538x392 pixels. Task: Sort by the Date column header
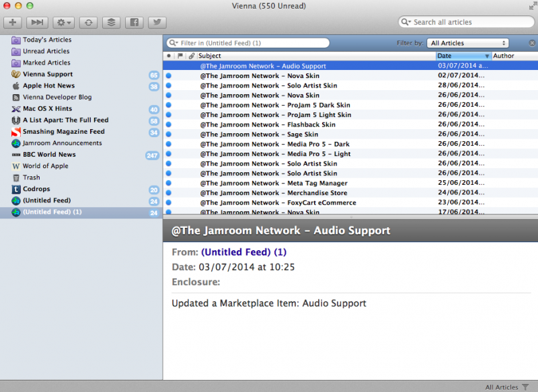tap(463, 56)
